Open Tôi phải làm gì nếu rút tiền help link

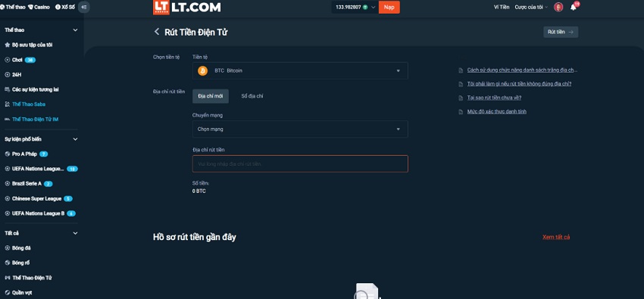(x=520, y=84)
